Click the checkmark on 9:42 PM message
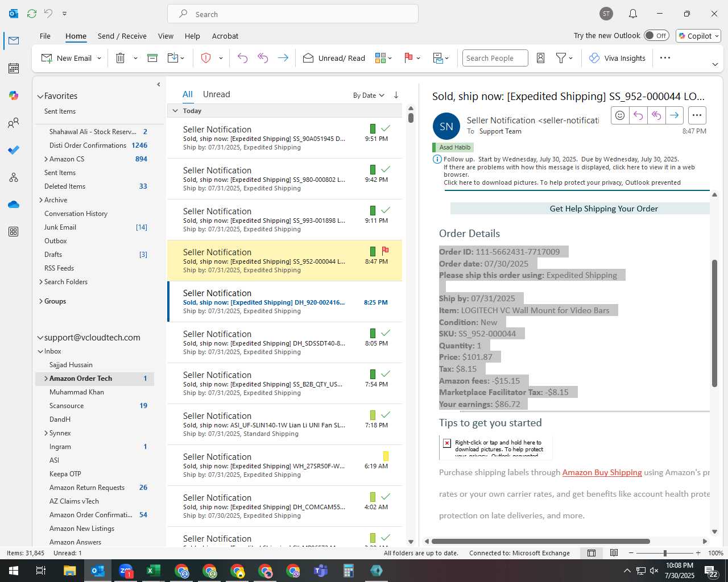Image resolution: width=728 pixels, height=582 pixels. [x=386, y=169]
